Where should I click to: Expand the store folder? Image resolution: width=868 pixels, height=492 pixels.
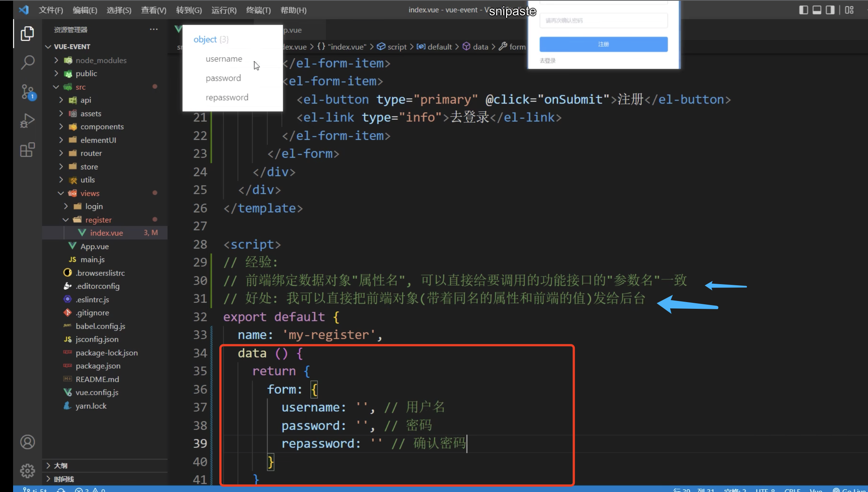pyautogui.click(x=105, y=166)
